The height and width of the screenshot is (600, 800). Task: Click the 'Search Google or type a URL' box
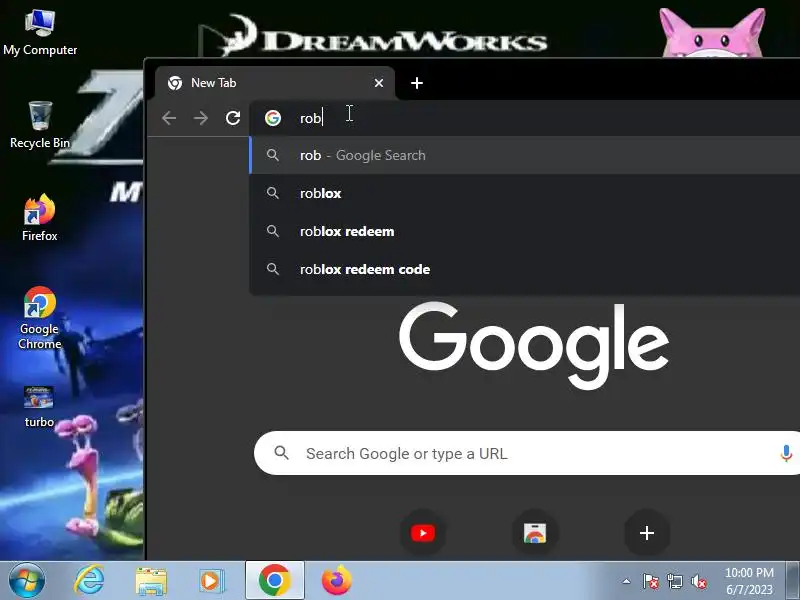(527, 453)
